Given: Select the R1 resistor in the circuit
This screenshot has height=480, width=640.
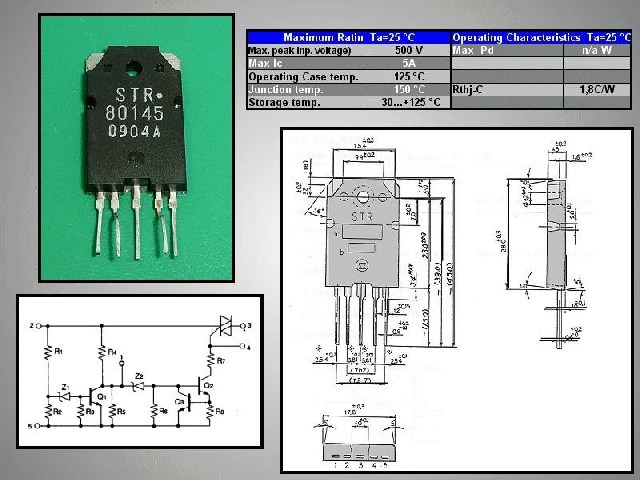Looking at the screenshot, I should pos(46,352).
